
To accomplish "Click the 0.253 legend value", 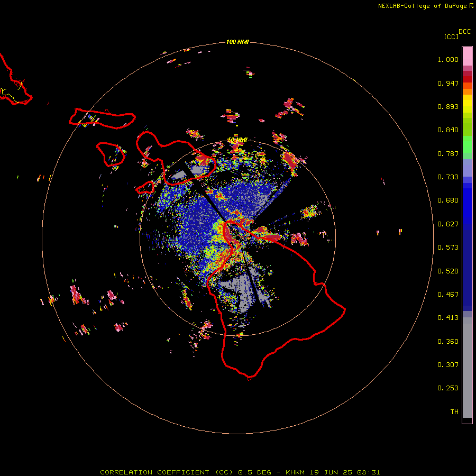I will click(x=448, y=388).
